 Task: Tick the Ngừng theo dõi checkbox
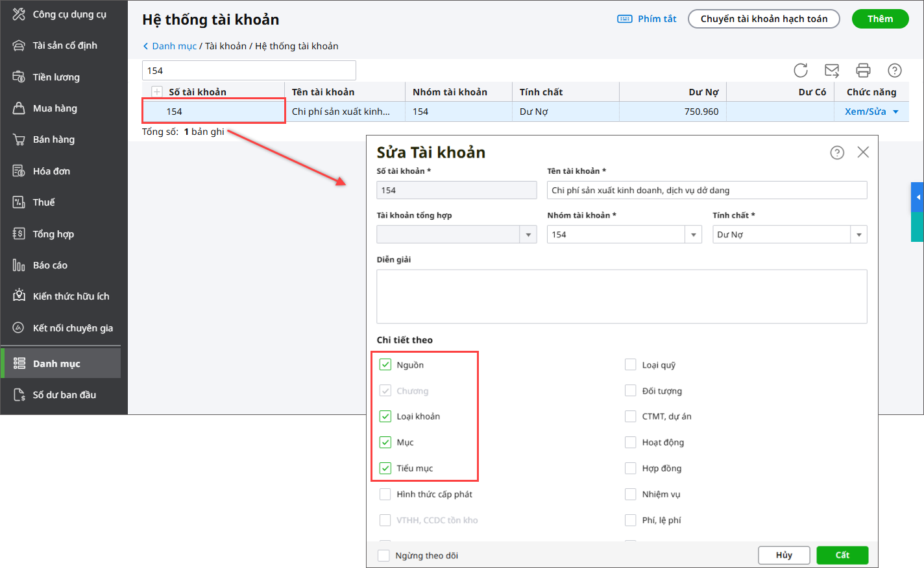click(384, 556)
